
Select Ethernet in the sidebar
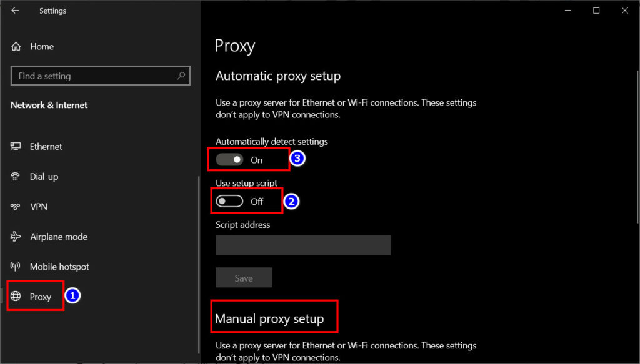(x=46, y=146)
